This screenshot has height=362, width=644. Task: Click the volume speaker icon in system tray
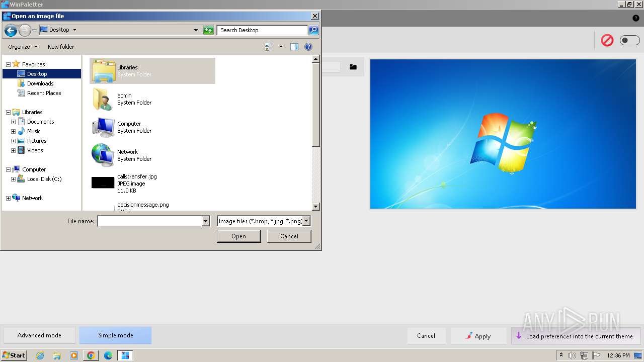click(572, 355)
